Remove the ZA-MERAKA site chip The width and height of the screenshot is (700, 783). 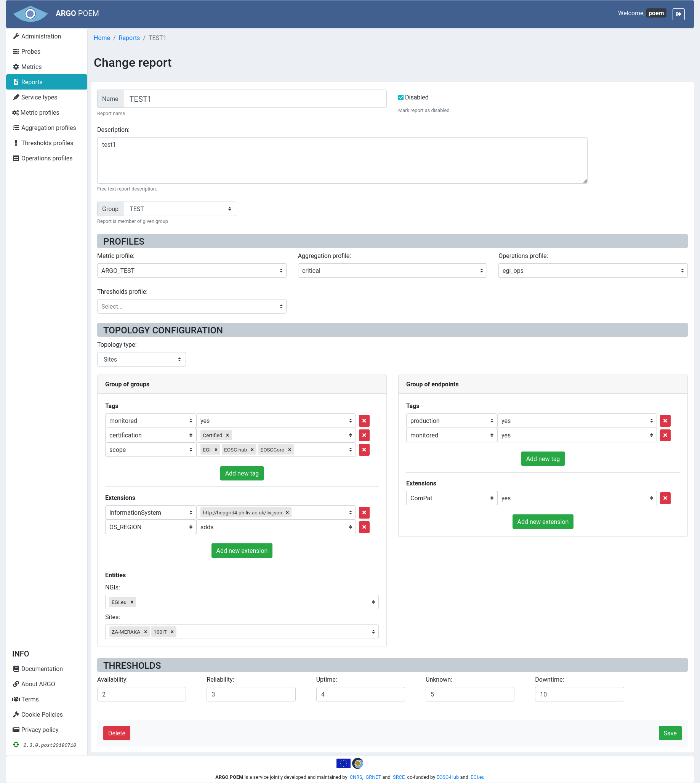146,632
